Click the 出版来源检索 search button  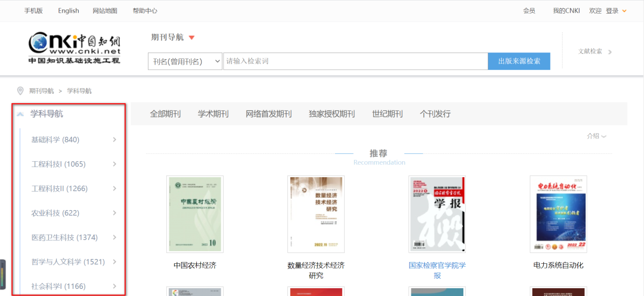(519, 61)
